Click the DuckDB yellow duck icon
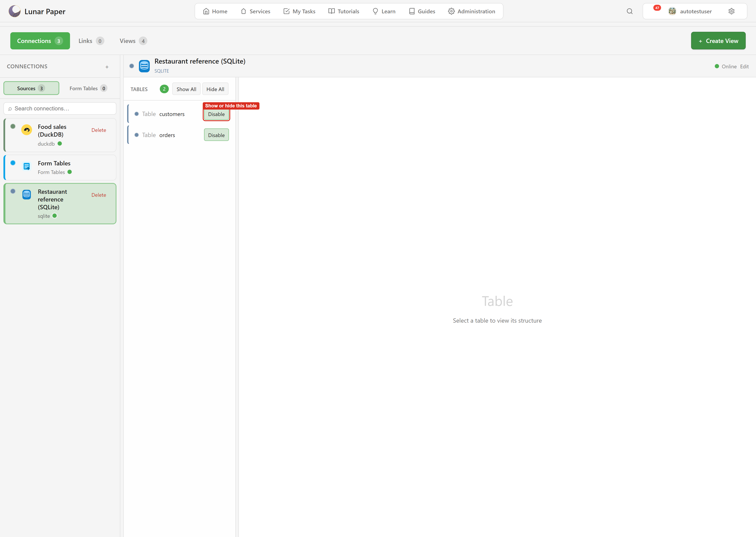This screenshot has width=756, height=537. pyautogui.click(x=27, y=130)
